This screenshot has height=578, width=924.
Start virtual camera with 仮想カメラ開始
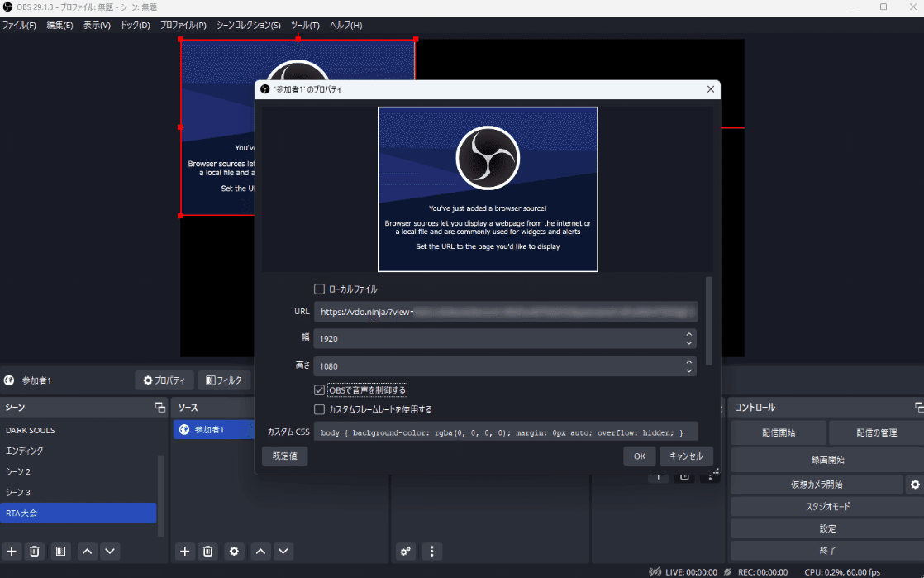817,485
